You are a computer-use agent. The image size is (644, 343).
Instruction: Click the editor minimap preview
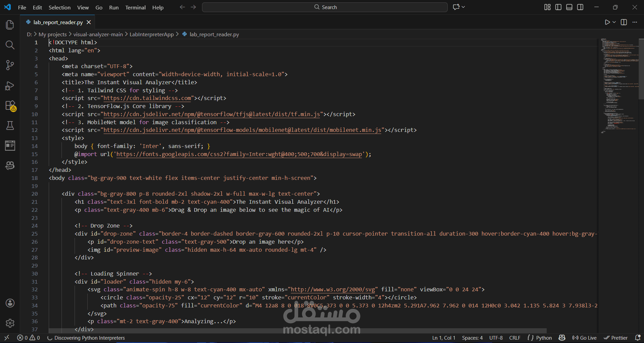[620, 86]
